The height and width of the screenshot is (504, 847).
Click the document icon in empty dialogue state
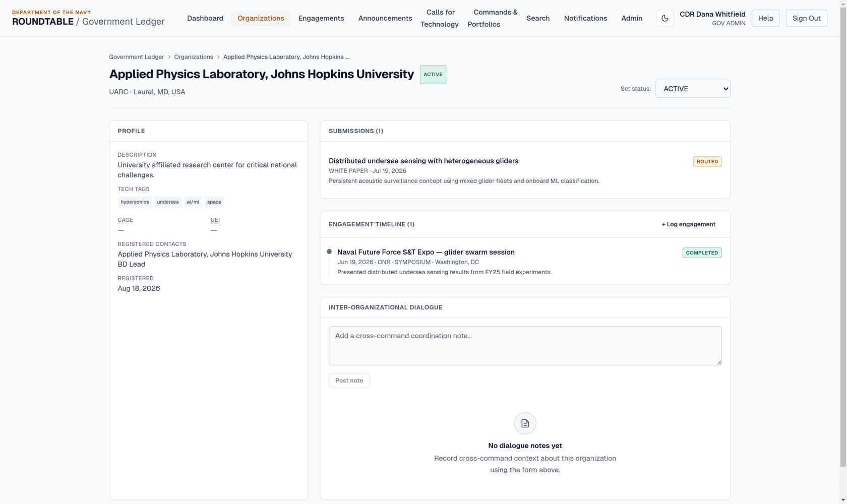click(x=525, y=423)
